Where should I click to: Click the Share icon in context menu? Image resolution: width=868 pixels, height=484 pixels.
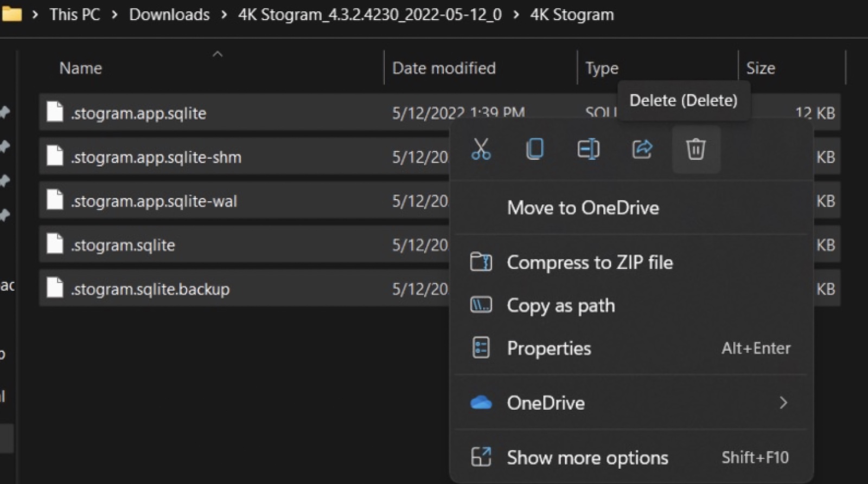(642, 149)
